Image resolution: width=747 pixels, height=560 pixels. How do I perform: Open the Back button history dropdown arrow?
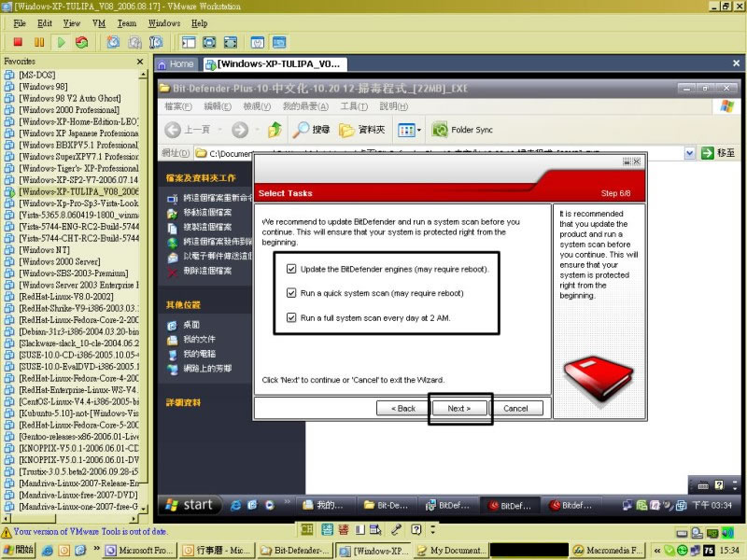(x=220, y=130)
